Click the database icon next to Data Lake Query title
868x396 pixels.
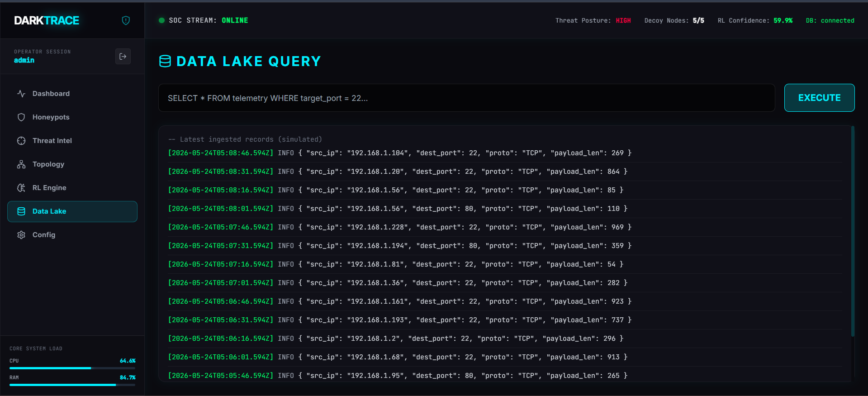pos(165,61)
